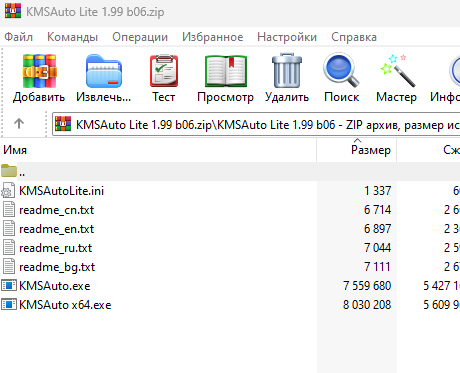Click the Удалить trash can icon
This screenshot has width=460, height=373.
pos(287,70)
